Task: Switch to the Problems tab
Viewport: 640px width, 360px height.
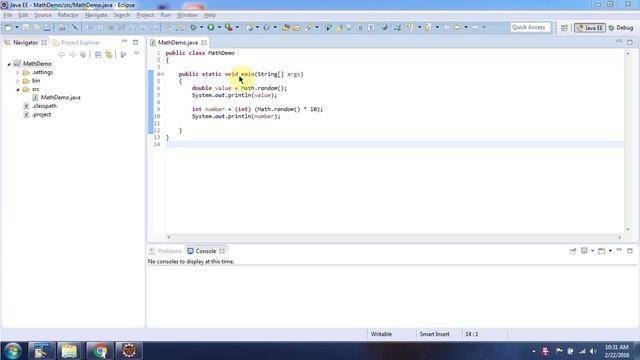Action: (x=166, y=251)
